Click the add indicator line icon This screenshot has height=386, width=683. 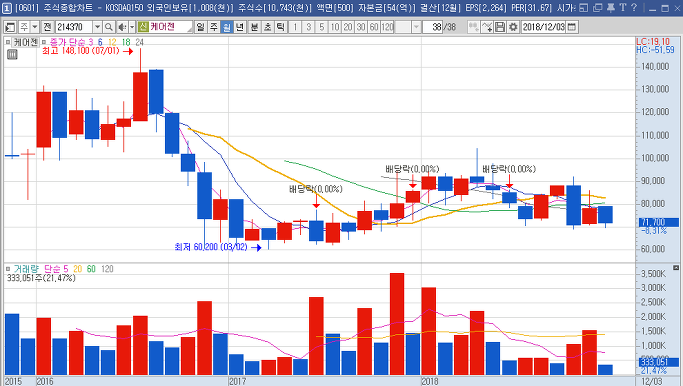tap(487, 27)
